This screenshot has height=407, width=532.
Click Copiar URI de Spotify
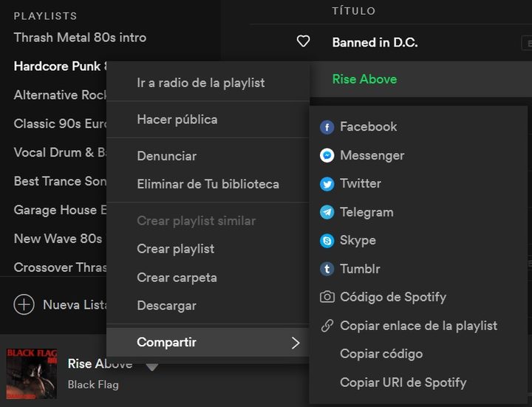pos(403,383)
